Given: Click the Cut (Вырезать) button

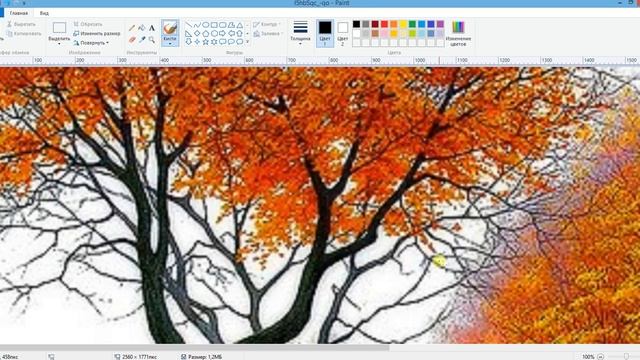Looking at the screenshot, I should point(21,24).
